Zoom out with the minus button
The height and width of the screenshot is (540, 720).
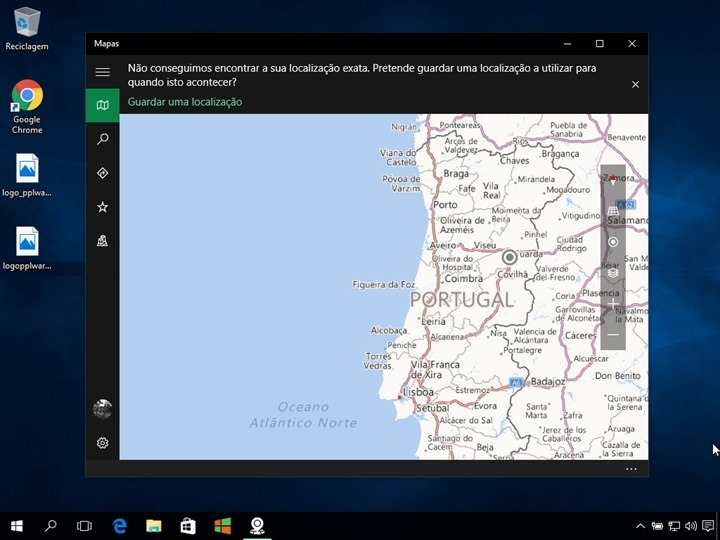pos(613,334)
